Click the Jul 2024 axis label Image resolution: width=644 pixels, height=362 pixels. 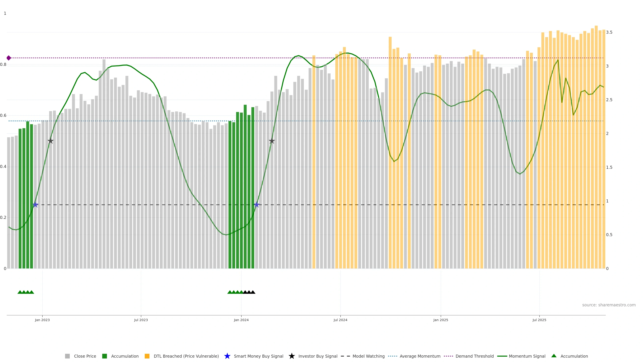tap(340, 320)
